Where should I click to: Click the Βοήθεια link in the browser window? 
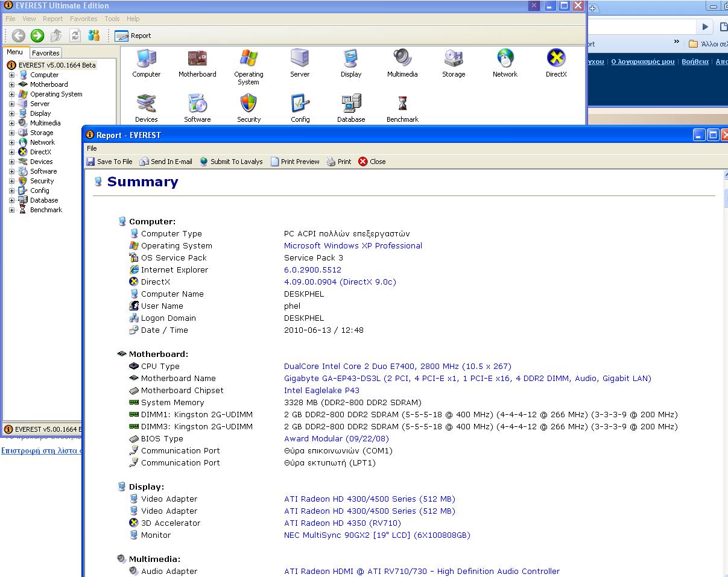click(x=695, y=61)
